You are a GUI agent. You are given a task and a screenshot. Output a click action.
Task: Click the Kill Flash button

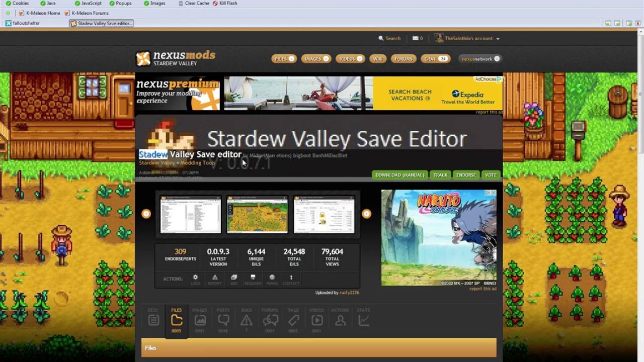point(225,3)
